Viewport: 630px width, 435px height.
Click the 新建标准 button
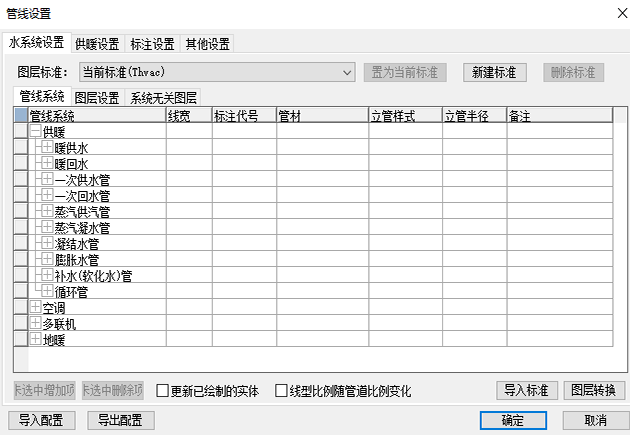click(x=495, y=72)
